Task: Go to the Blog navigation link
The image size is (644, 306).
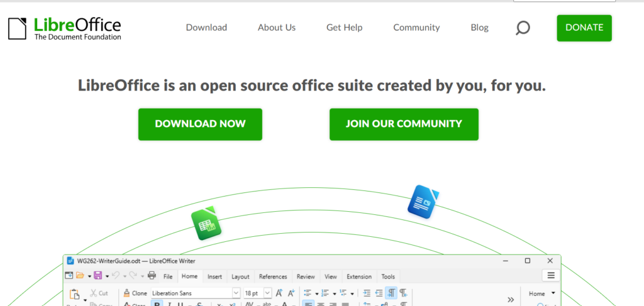Action: click(479, 28)
